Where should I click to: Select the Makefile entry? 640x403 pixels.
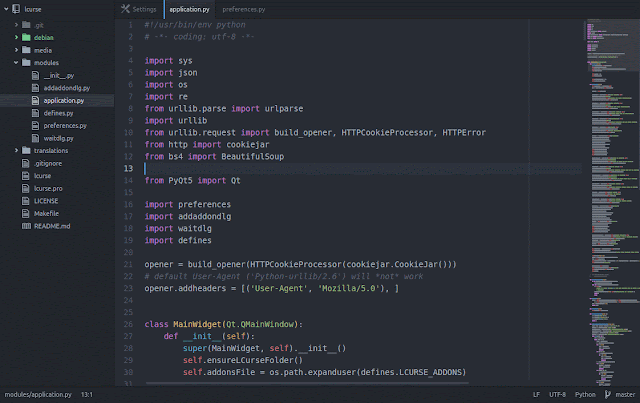(46, 213)
